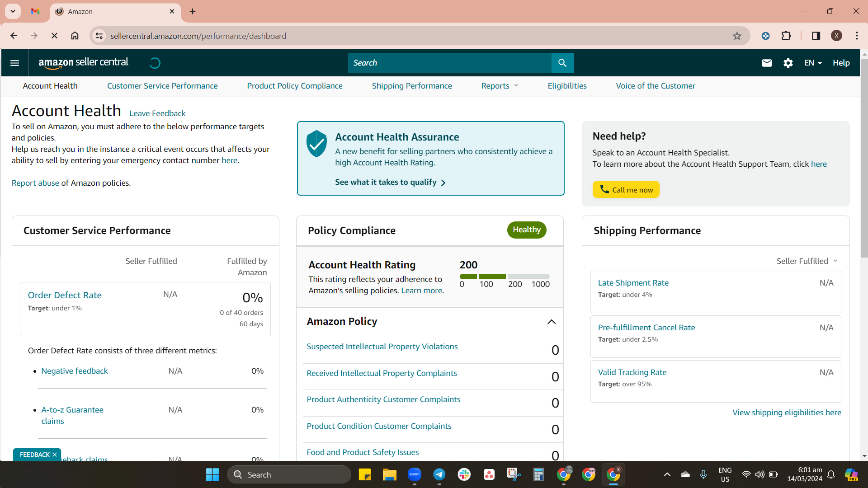
Task: Open the Negative feedback metric link
Action: [x=75, y=371]
